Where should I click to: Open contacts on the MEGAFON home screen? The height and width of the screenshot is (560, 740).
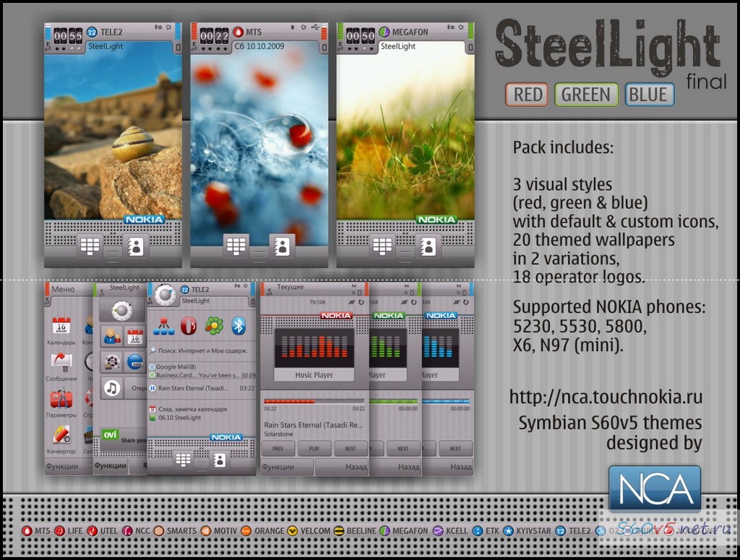(x=428, y=246)
